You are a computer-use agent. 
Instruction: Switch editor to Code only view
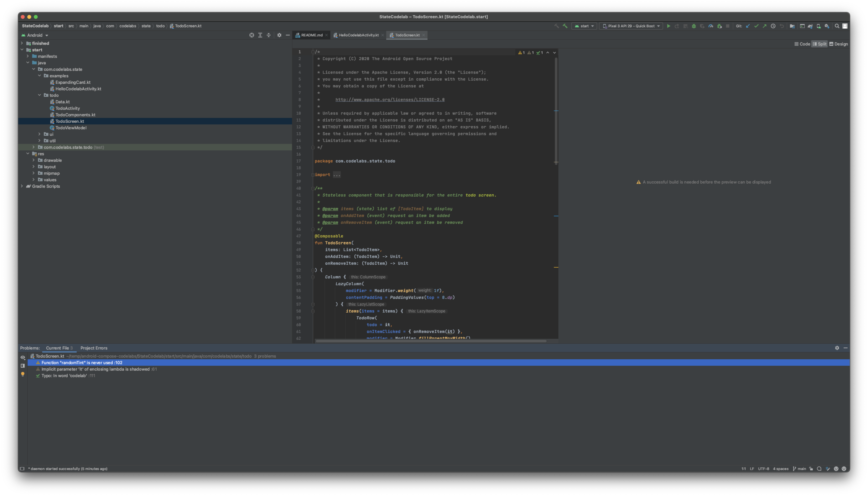802,44
